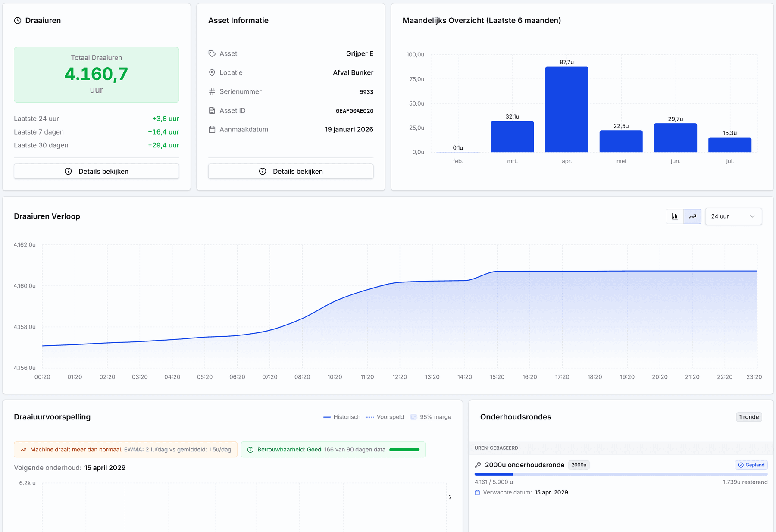776x532 pixels.
Task: Click the tag icon next to Asset
Action: (x=212, y=54)
